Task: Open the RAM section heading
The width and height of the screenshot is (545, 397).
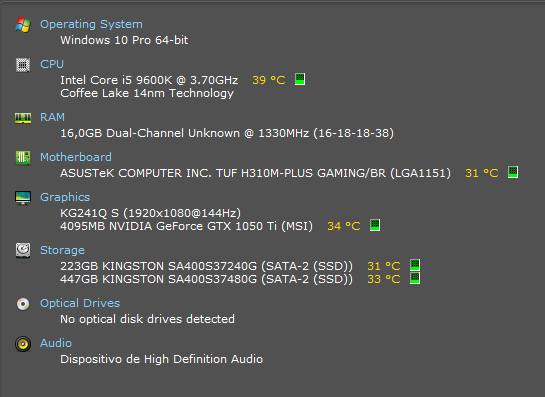Action: click(x=52, y=117)
